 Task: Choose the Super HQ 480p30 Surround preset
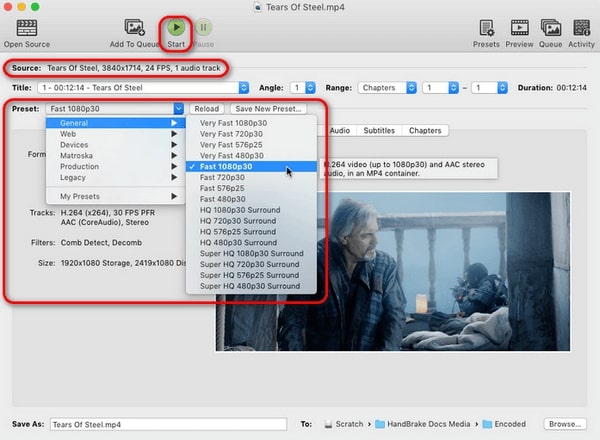(251, 286)
